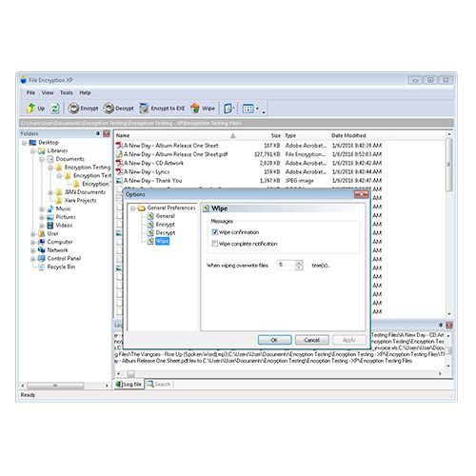Click the Decrypt toolbar button
Viewport: 476px width, 476px height.
[x=119, y=109]
